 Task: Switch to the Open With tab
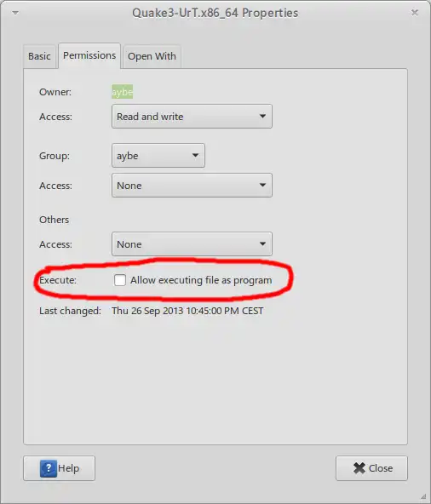click(x=152, y=56)
